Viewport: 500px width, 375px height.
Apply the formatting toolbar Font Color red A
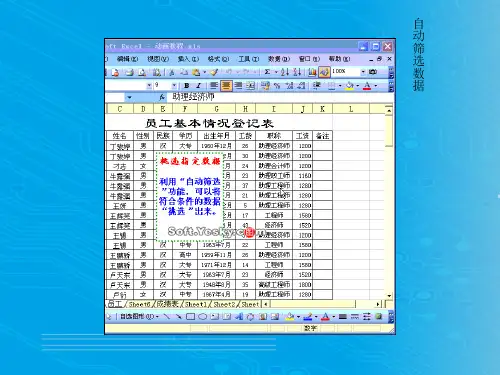[367, 86]
